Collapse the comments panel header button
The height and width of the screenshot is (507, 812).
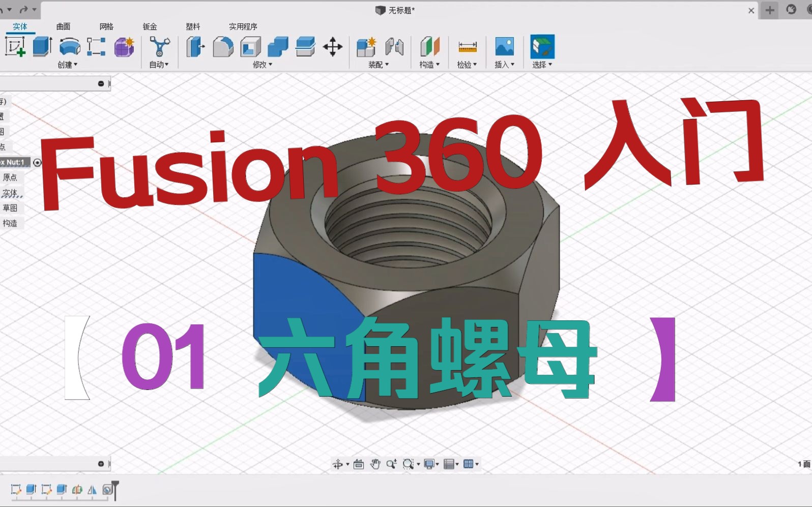[x=101, y=464]
